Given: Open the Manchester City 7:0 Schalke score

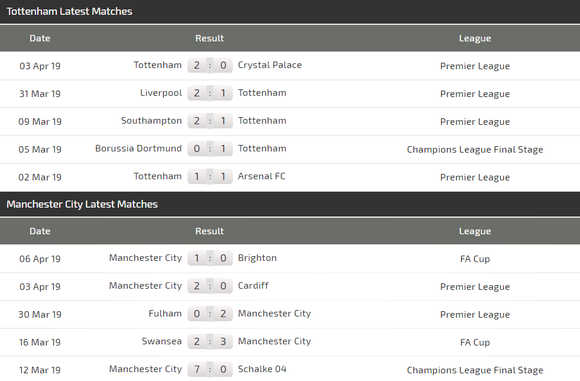Looking at the screenshot, I should point(210,369).
